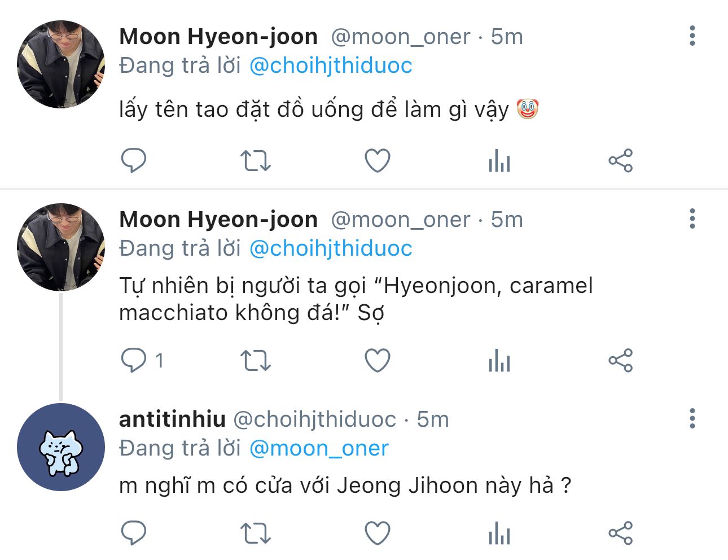This screenshot has width=728, height=560.
Task: Open the @moon_oner mention in antitinhiu's reply
Action: coord(319,448)
